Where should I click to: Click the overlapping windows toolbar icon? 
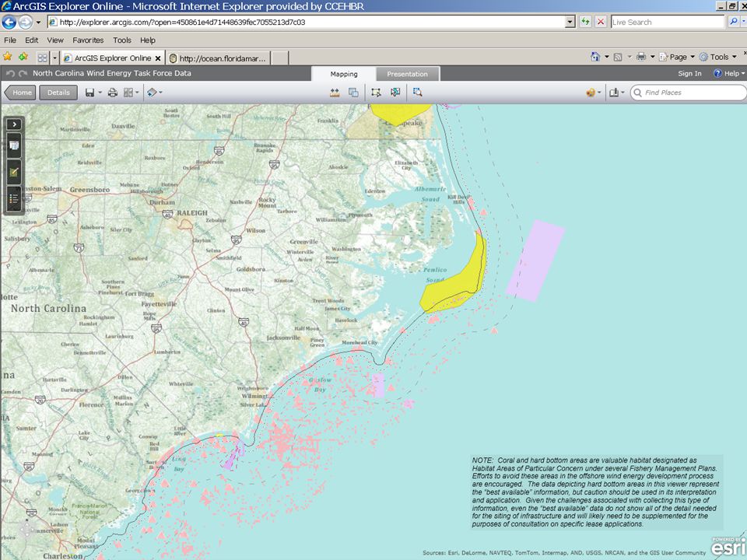tap(353, 93)
